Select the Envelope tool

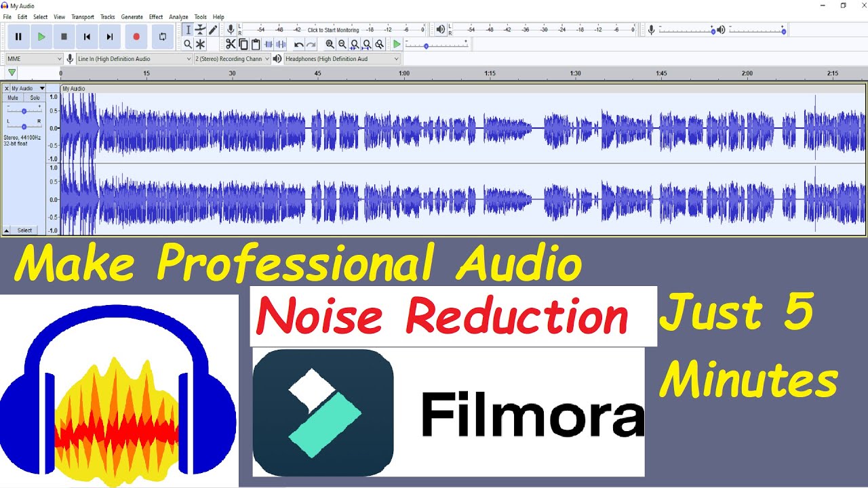(x=200, y=29)
